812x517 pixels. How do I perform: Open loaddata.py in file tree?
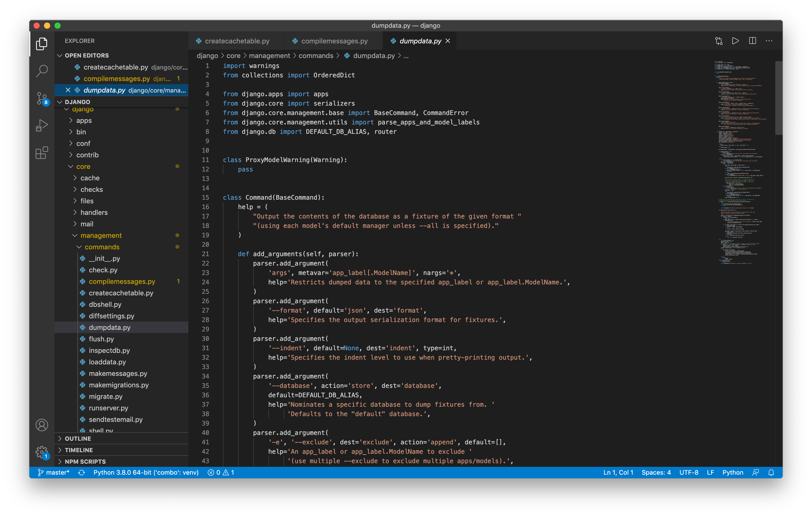coord(121,362)
